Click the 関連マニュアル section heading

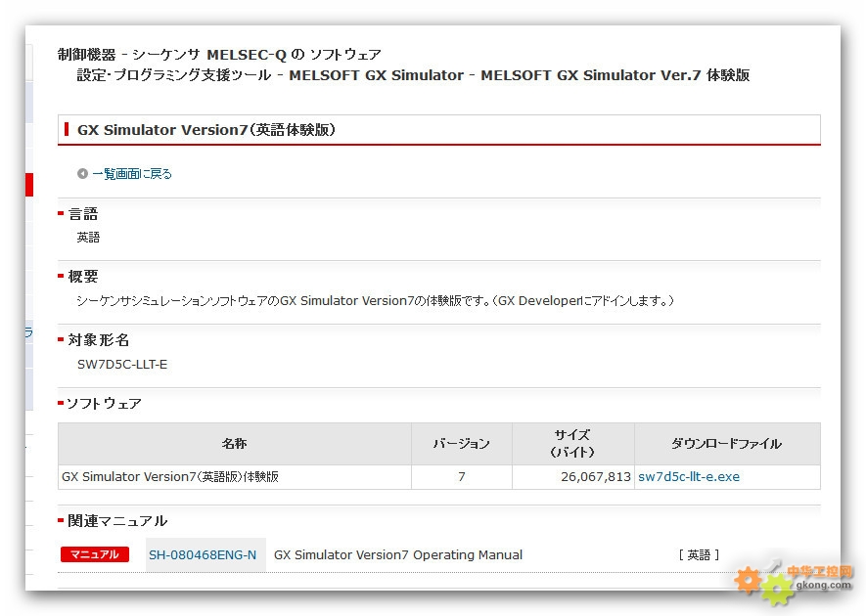[117, 520]
